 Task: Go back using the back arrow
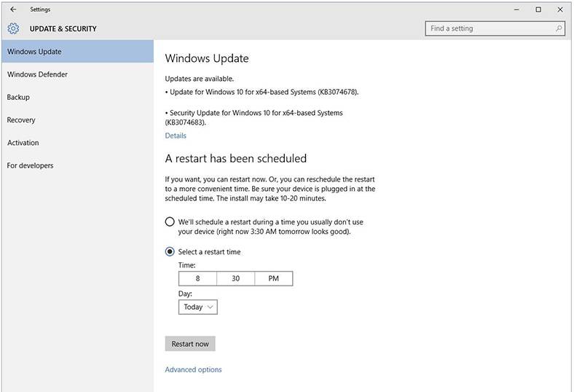tap(13, 9)
